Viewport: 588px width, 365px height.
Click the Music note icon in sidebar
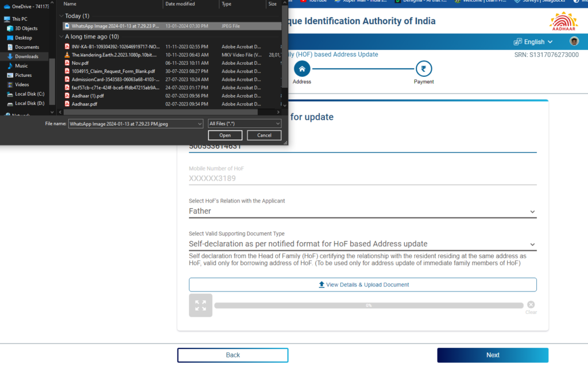click(x=10, y=65)
